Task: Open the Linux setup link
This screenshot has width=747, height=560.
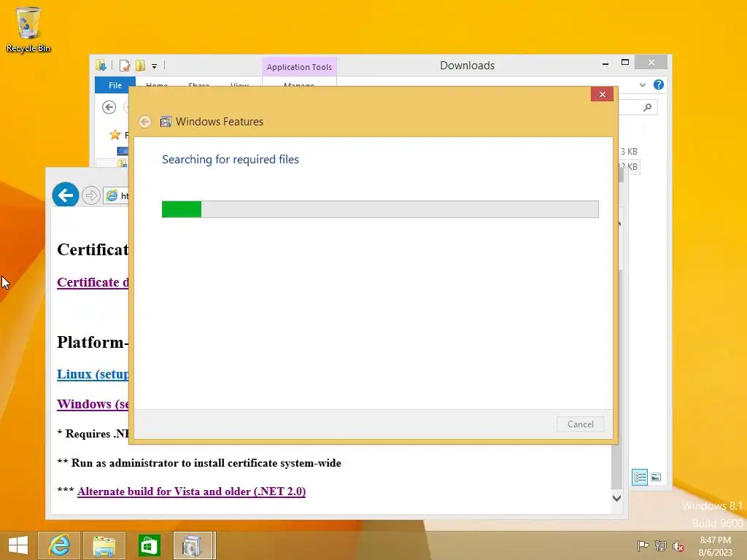Action: pyautogui.click(x=93, y=374)
